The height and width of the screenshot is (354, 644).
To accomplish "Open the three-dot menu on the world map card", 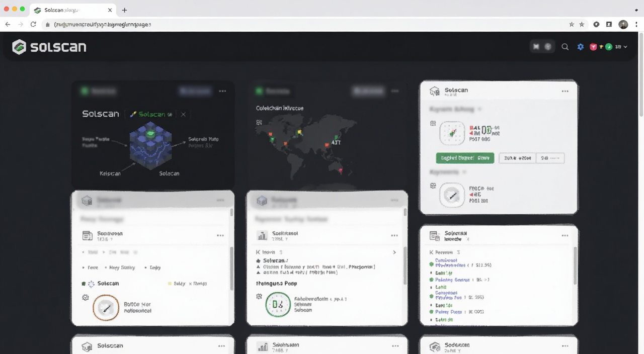I will [395, 91].
